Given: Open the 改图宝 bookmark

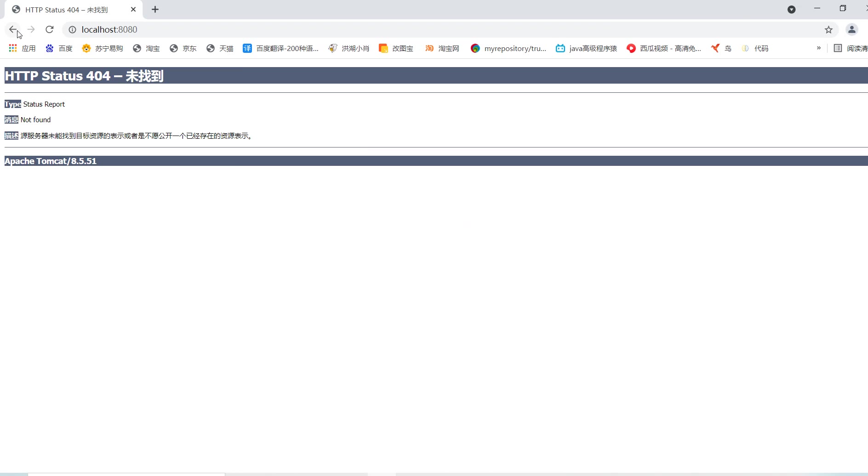Looking at the screenshot, I should coord(396,48).
